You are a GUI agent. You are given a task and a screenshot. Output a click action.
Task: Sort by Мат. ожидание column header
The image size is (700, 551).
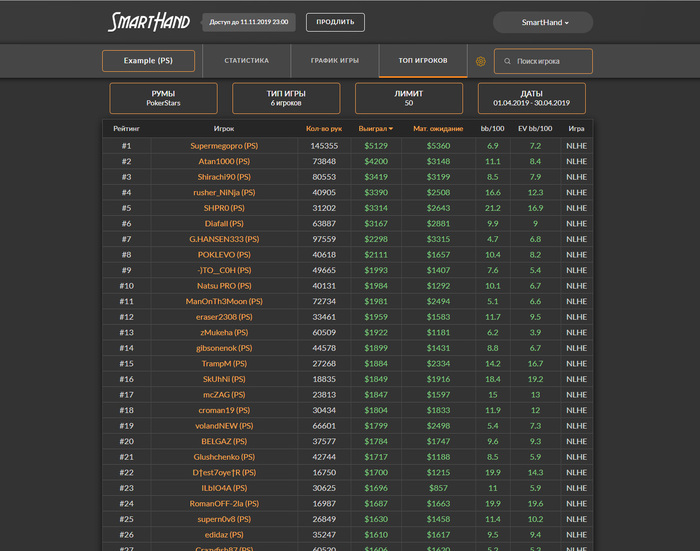tap(438, 129)
